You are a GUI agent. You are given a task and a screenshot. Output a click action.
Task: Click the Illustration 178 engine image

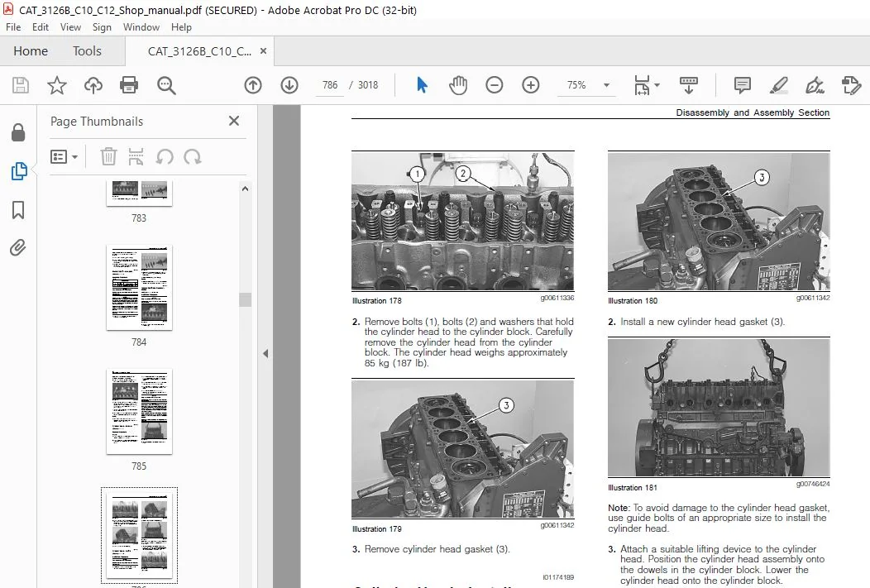point(463,222)
